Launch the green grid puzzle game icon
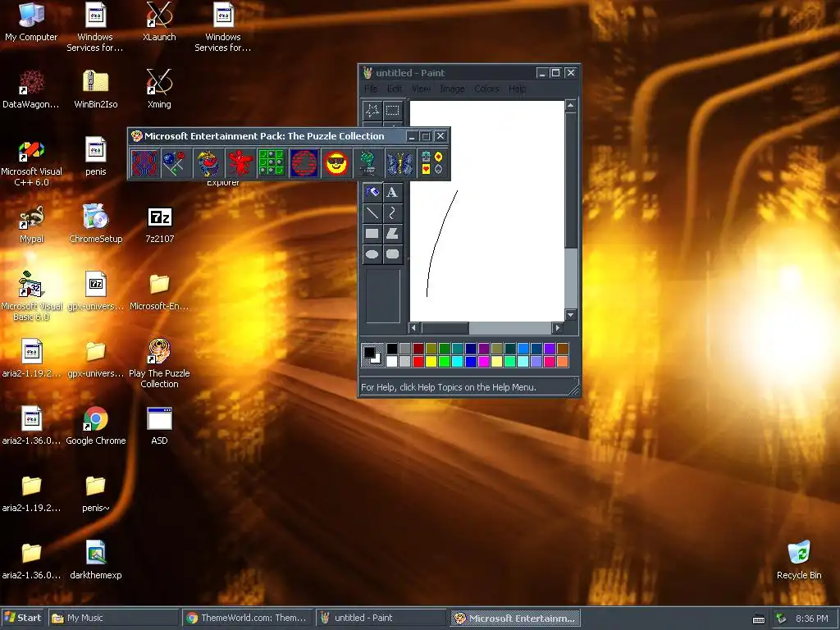Image resolution: width=840 pixels, height=630 pixels. point(272,163)
